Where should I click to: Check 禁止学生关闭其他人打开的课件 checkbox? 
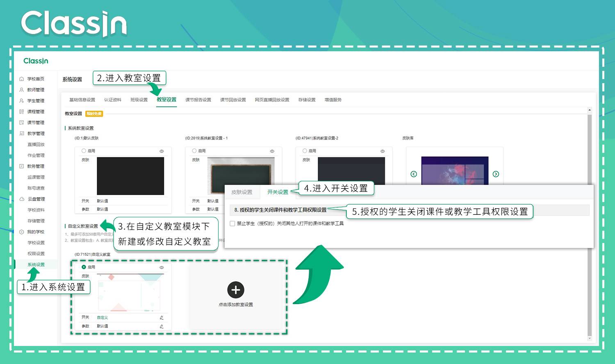coord(232,223)
